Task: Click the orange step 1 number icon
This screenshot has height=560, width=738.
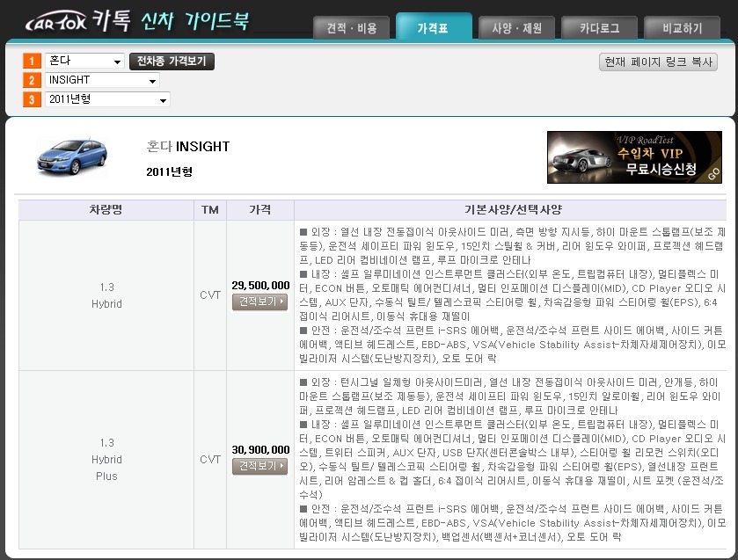Action: coord(32,62)
